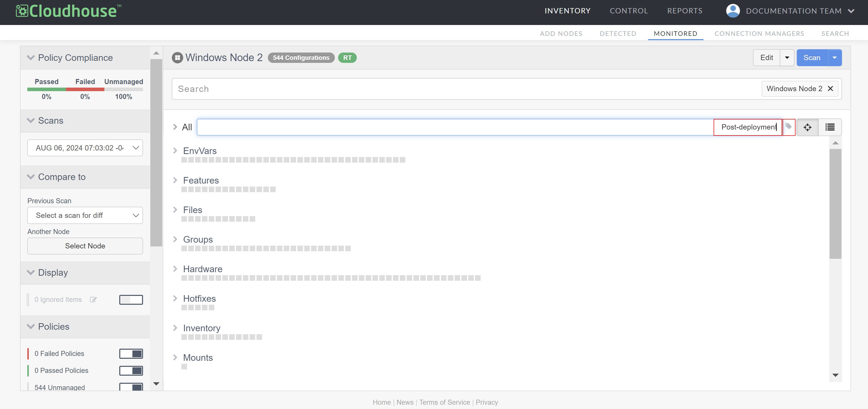Click the 544 Configurations badge
Viewport: 868px width, 409px height.
pos(301,58)
